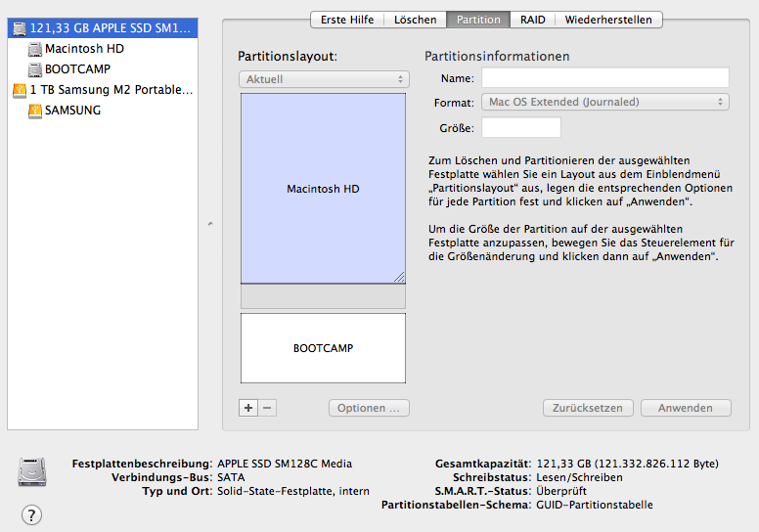Image resolution: width=759 pixels, height=532 pixels.
Task: Click the sidebar splitter handle
Action: coord(210,224)
